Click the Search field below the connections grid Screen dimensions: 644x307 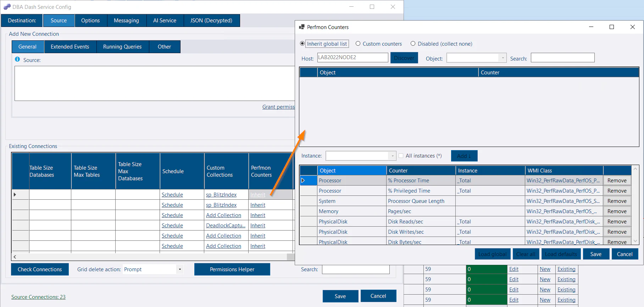click(356, 269)
